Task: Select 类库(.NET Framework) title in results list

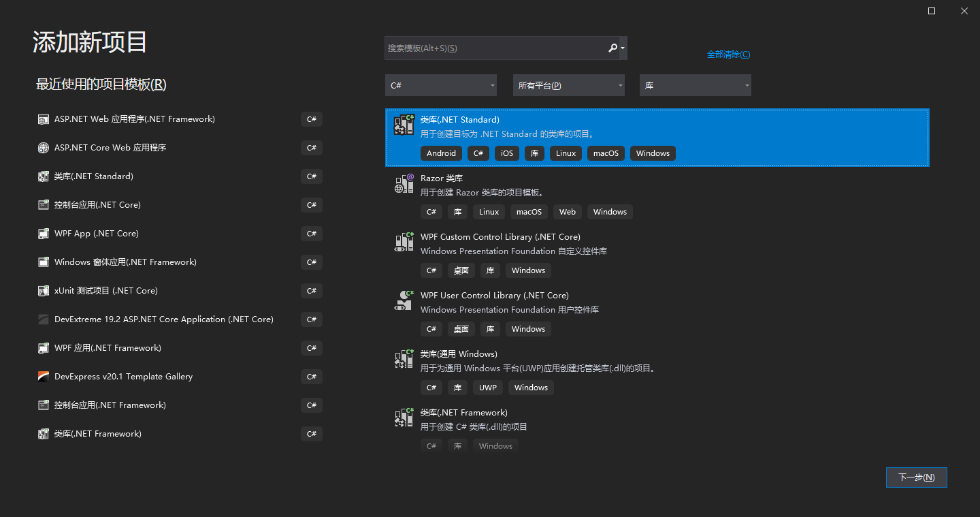Action: 464,413
